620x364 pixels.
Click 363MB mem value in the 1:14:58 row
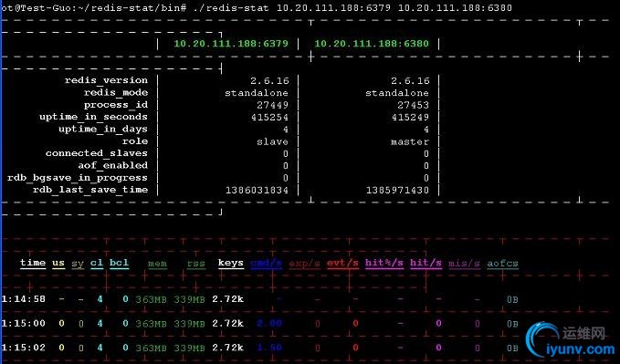[151, 299]
